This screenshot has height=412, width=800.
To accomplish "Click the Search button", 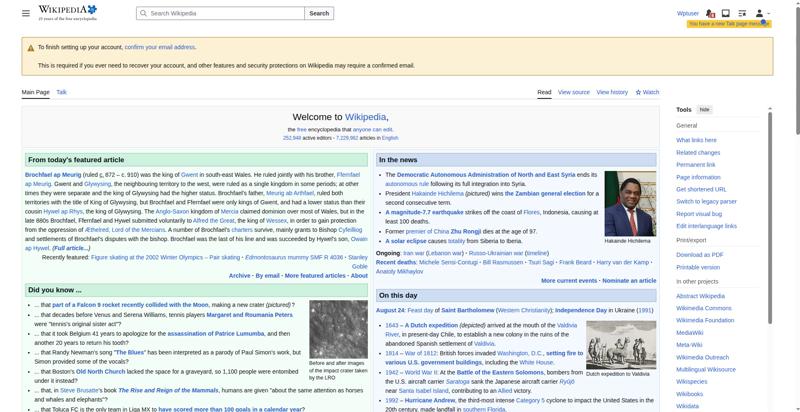I will [319, 13].
